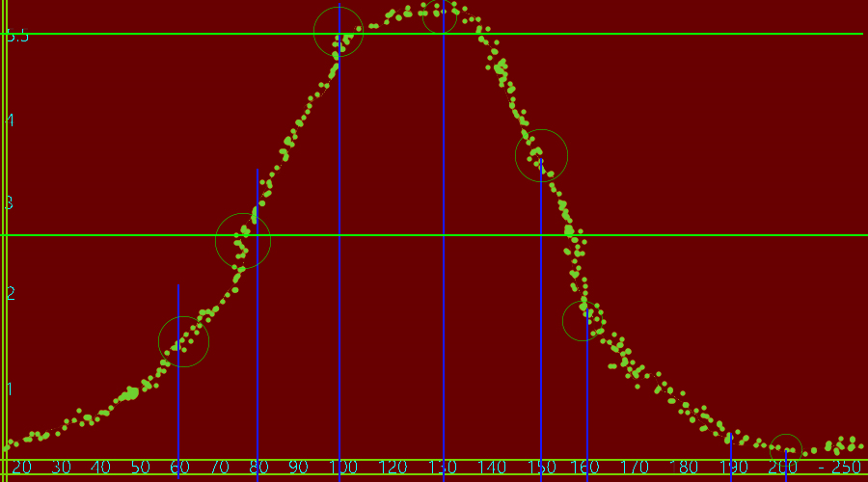The image size is (868, 482).
Task: Click the y-axis label 4
Action: point(10,120)
